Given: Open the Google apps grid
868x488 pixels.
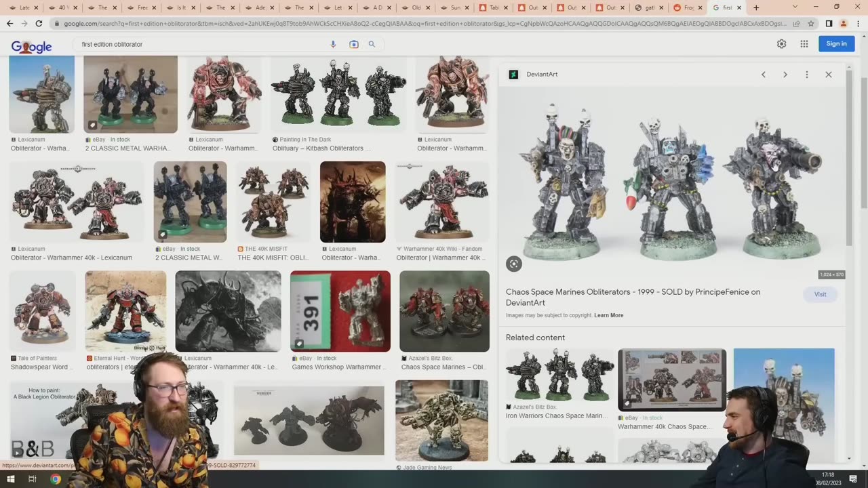Looking at the screenshot, I should pyautogui.click(x=804, y=44).
